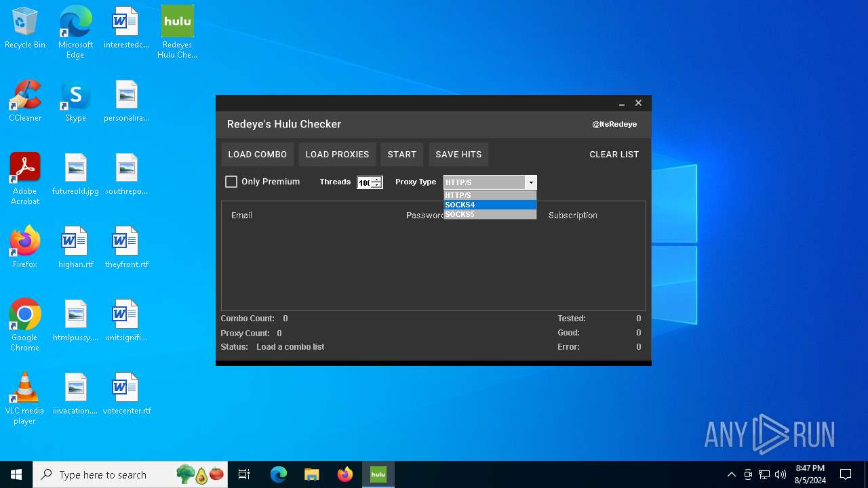Click the Email column header
This screenshot has height=488, width=868.
[x=241, y=215]
